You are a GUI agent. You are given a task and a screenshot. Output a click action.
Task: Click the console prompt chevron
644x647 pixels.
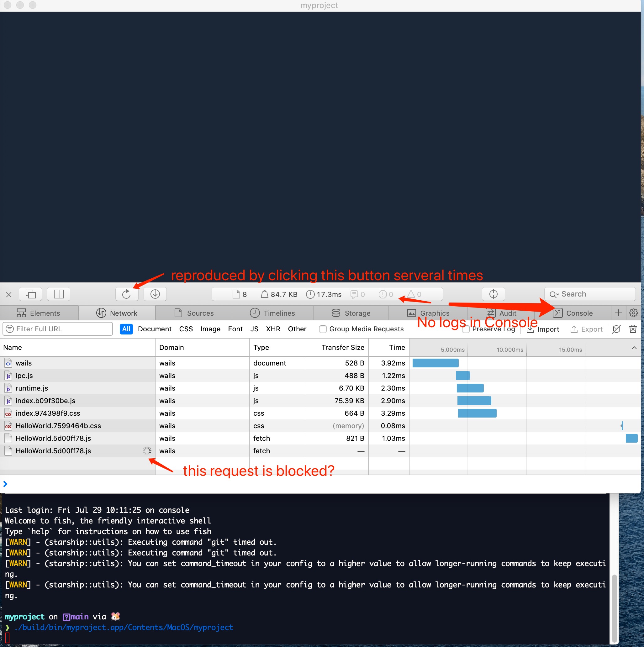(x=5, y=484)
